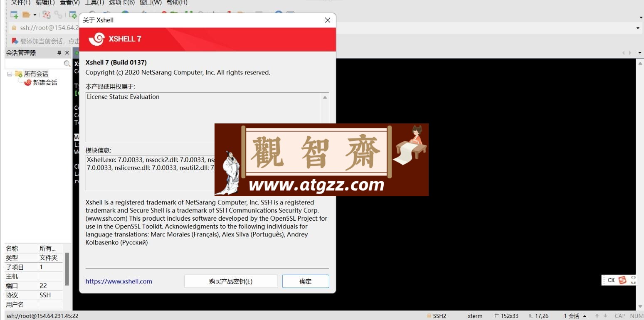
Task: Click the 类型 value 文件夹 cell
Action: [50, 258]
